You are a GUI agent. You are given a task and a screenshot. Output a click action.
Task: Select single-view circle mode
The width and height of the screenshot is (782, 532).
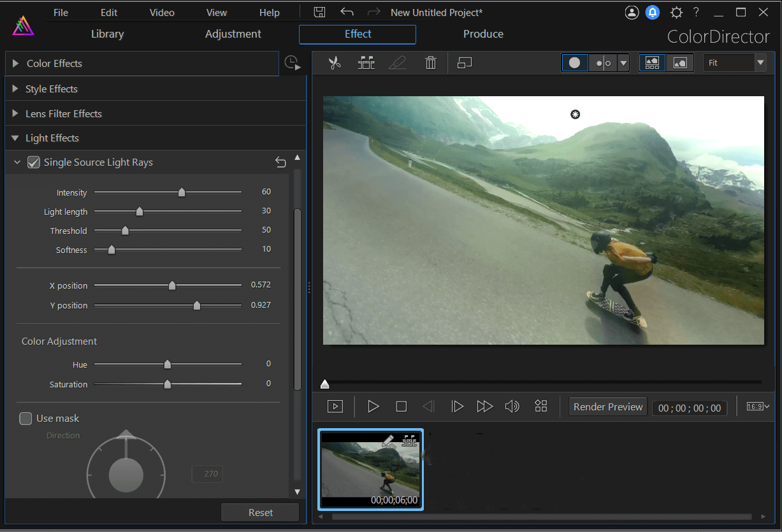(x=575, y=63)
